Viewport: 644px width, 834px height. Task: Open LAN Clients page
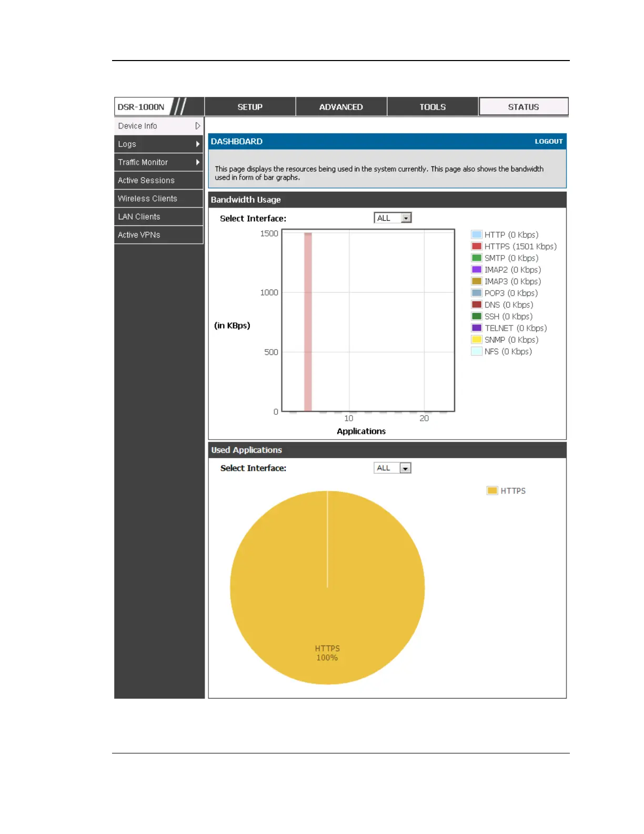(x=139, y=217)
